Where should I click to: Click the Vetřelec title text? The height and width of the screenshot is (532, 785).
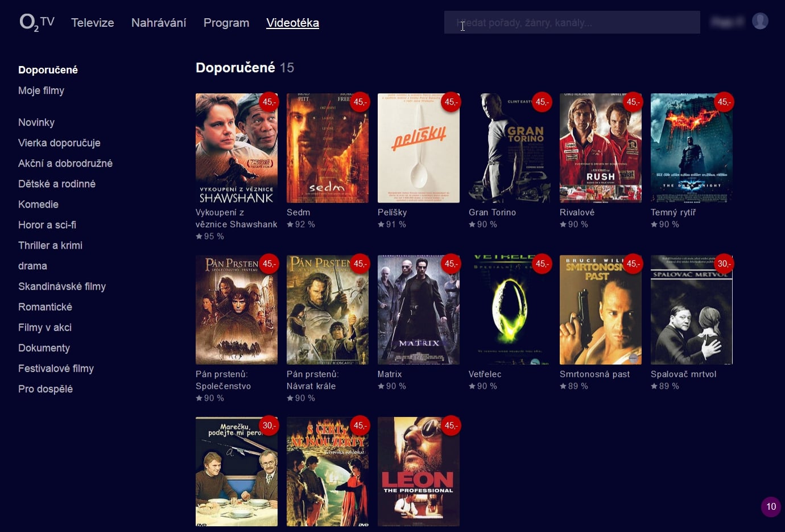click(x=485, y=374)
